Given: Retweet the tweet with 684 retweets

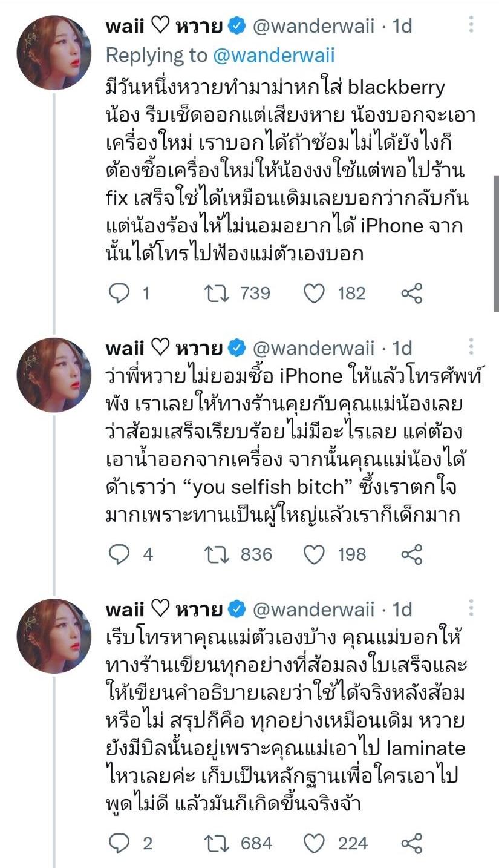Looking at the screenshot, I should pos(215,843).
